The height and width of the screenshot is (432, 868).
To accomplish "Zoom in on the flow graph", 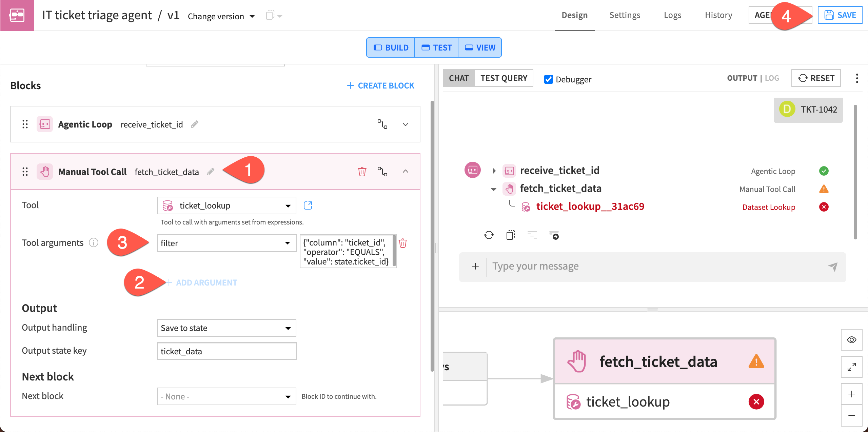I will coord(852,394).
